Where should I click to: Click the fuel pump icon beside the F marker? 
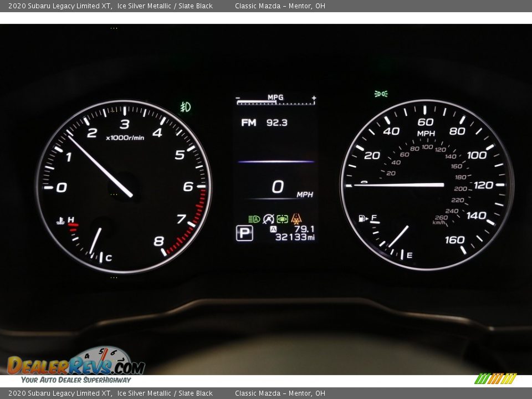362,218
